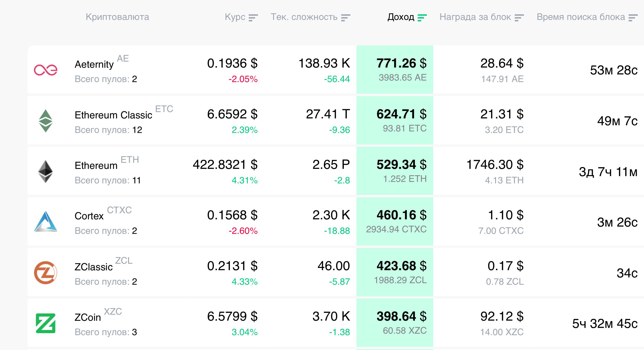Click difficulty value 2.65 P
This screenshot has height=350, width=644.
(331, 165)
